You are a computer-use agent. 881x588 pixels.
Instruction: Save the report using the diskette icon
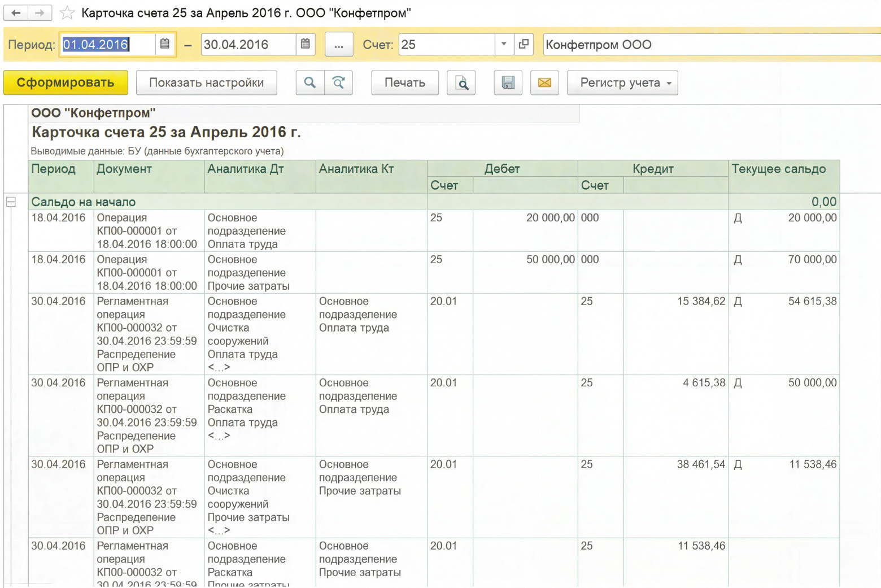pyautogui.click(x=508, y=82)
